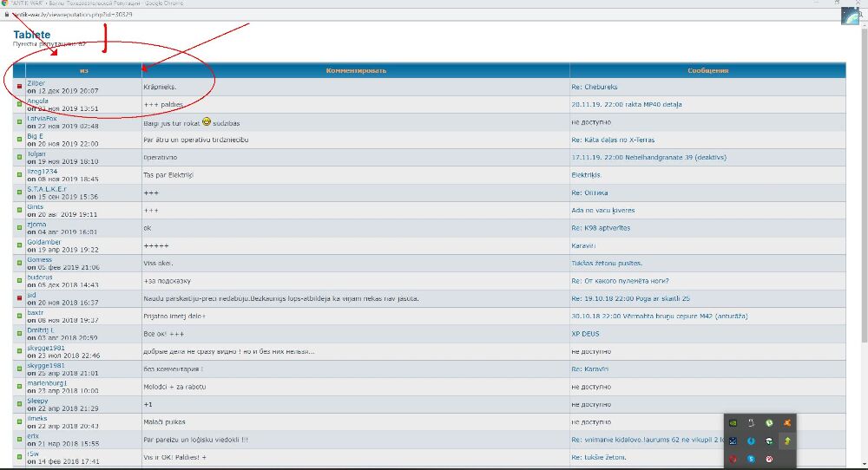
Task: Click the 'Сообщения' column header
Action: (x=708, y=71)
